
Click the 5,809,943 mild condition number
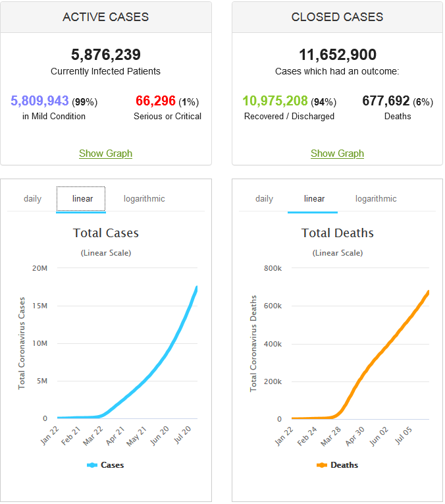pyautogui.click(x=39, y=101)
